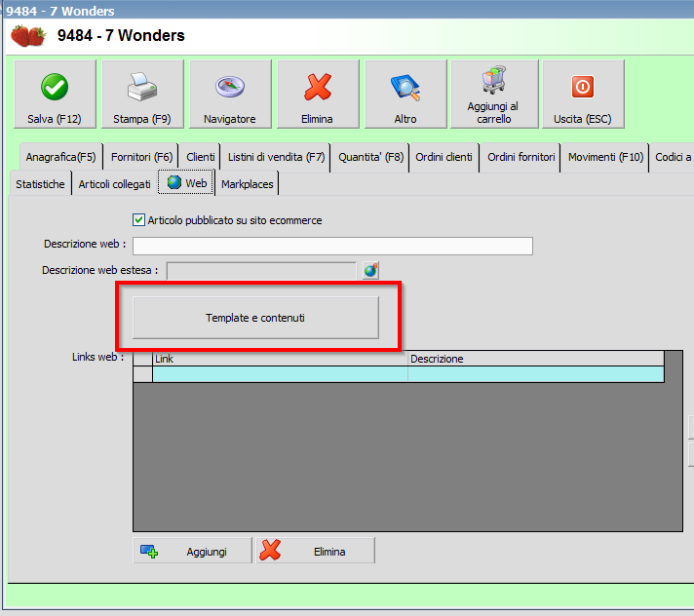Screen dimensions: 694x616
Task: Switch to the Anagrafica(F5) tab
Action: tap(60, 157)
